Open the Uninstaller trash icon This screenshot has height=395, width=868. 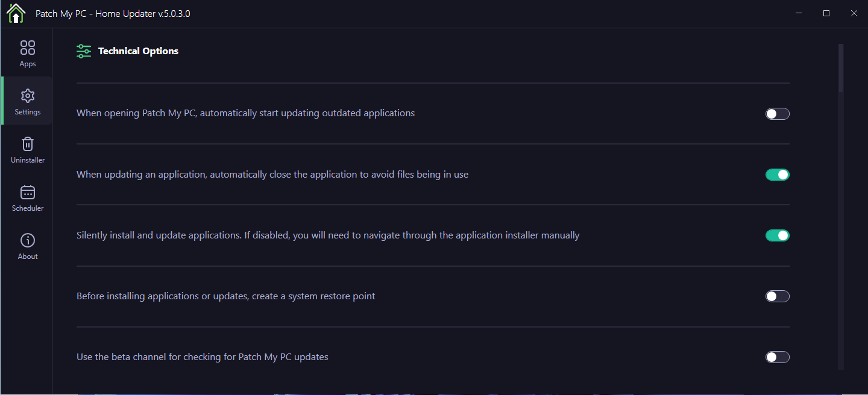click(28, 144)
